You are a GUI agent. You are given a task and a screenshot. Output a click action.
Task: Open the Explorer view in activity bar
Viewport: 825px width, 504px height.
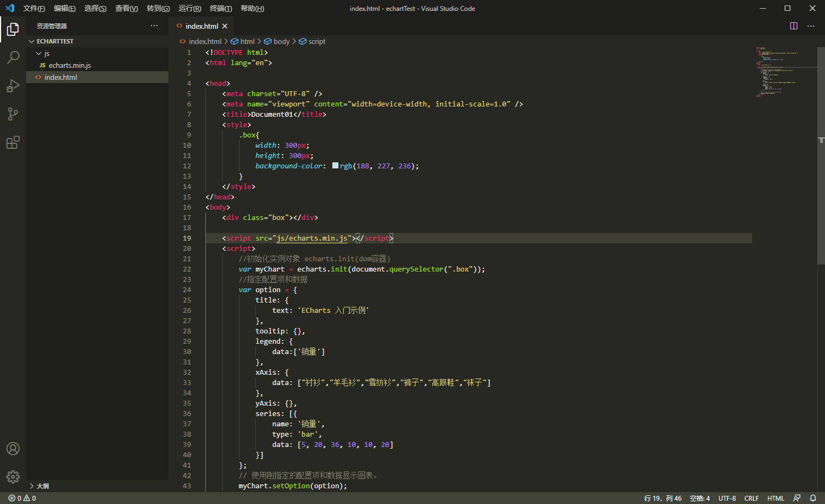(13, 29)
